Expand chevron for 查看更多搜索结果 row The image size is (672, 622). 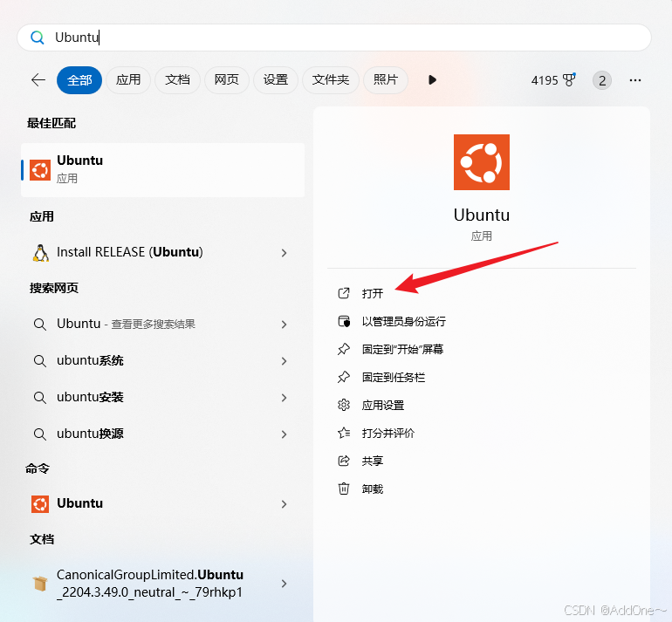[284, 325]
